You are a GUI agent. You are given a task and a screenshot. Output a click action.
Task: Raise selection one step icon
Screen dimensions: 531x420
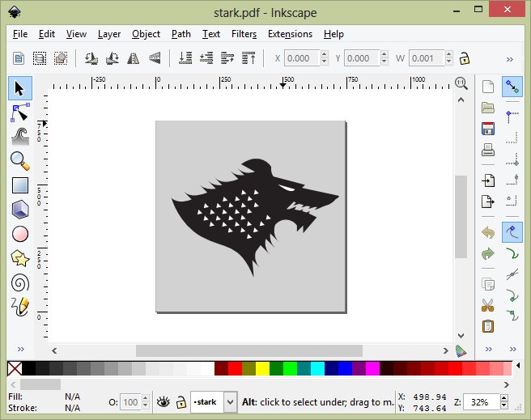pyautogui.click(x=227, y=58)
